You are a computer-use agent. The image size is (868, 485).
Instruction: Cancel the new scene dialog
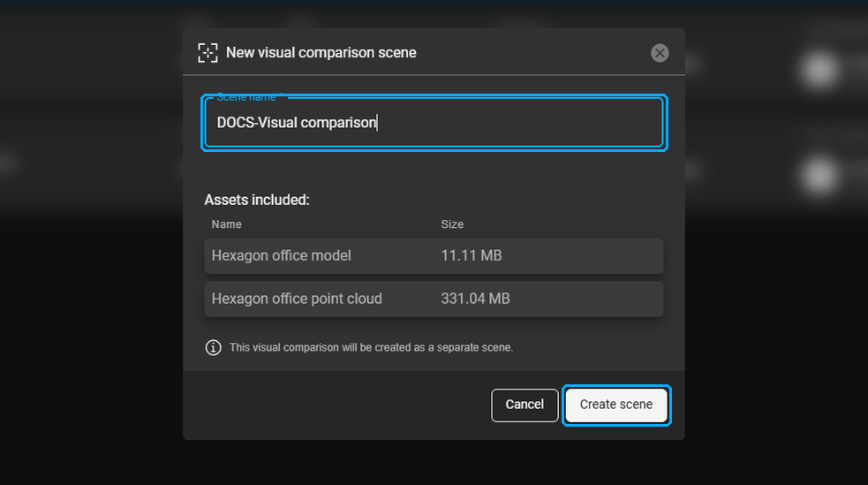pyautogui.click(x=525, y=405)
